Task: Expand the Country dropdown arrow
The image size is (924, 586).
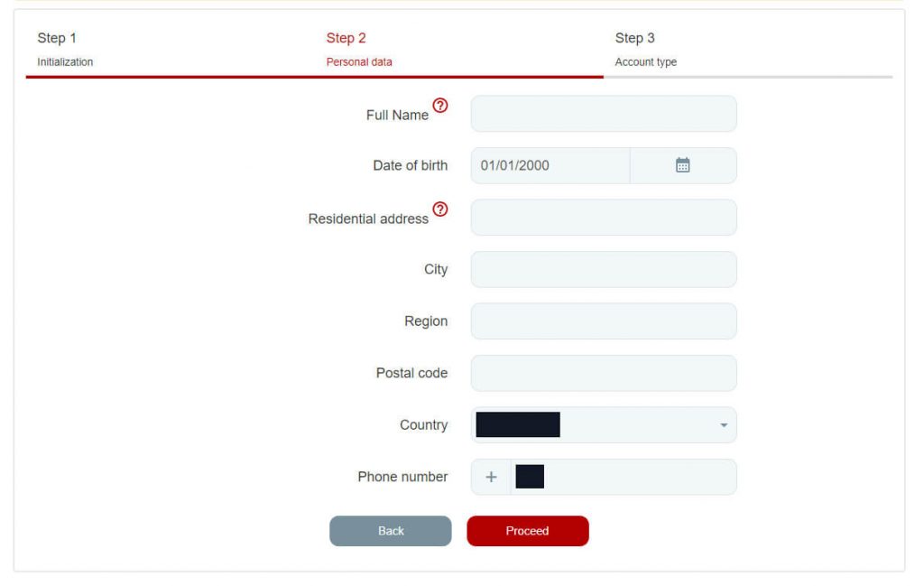Action: point(723,425)
